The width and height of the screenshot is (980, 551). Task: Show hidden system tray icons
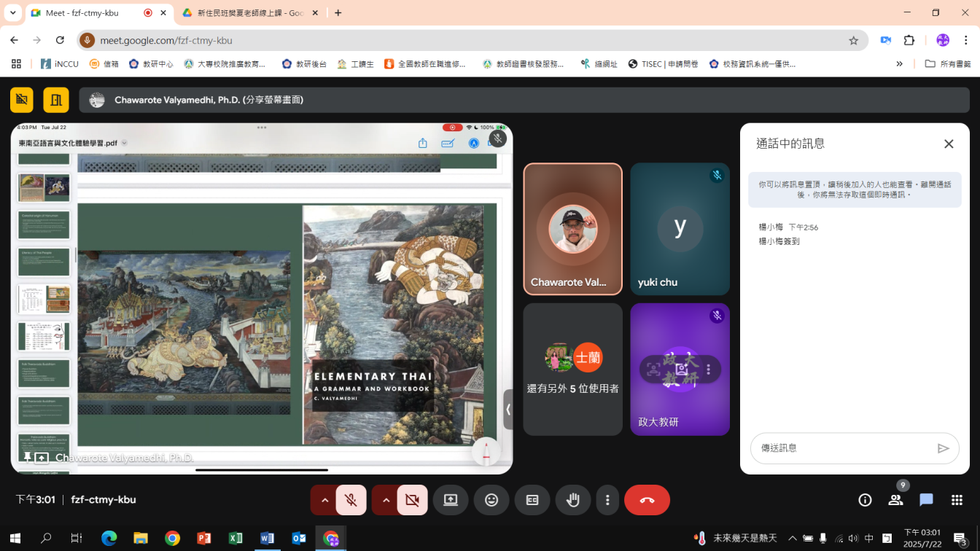793,539
